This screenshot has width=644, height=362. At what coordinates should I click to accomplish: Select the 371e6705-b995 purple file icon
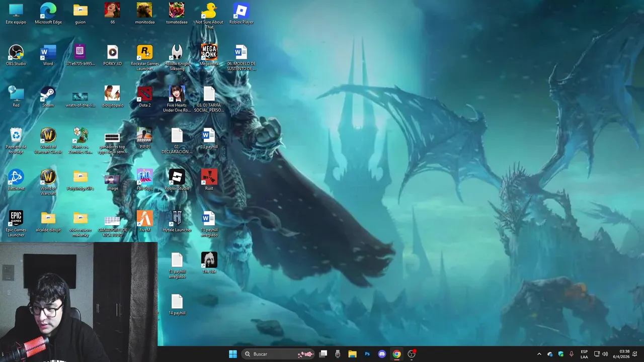[80, 55]
